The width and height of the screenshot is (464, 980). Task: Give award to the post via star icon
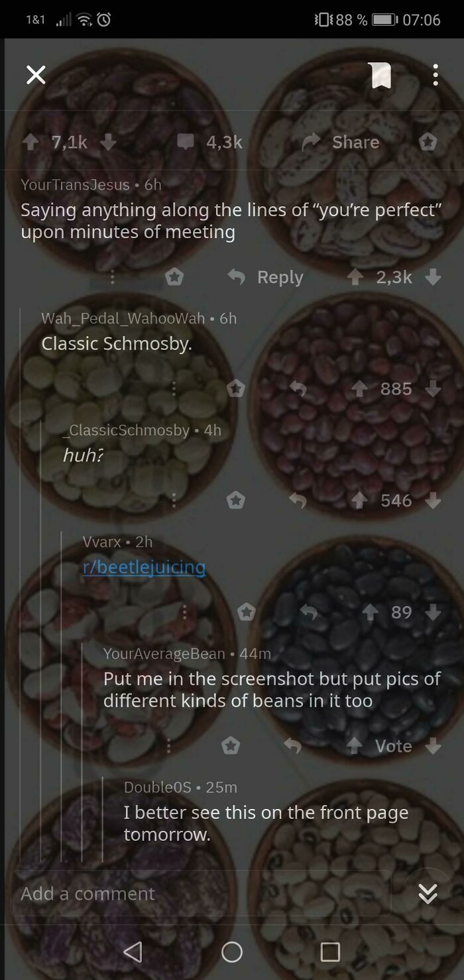click(428, 142)
